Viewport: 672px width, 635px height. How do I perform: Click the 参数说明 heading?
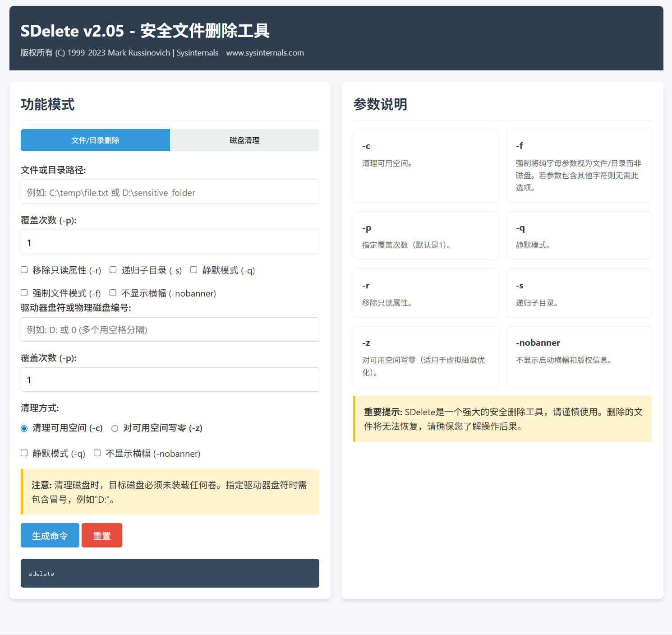(x=380, y=104)
